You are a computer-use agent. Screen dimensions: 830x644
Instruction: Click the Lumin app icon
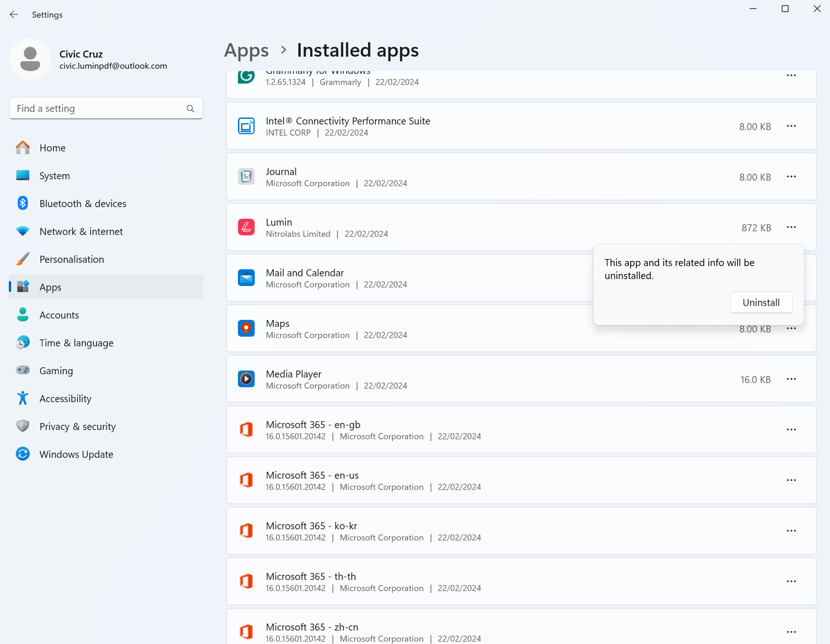pos(246,227)
